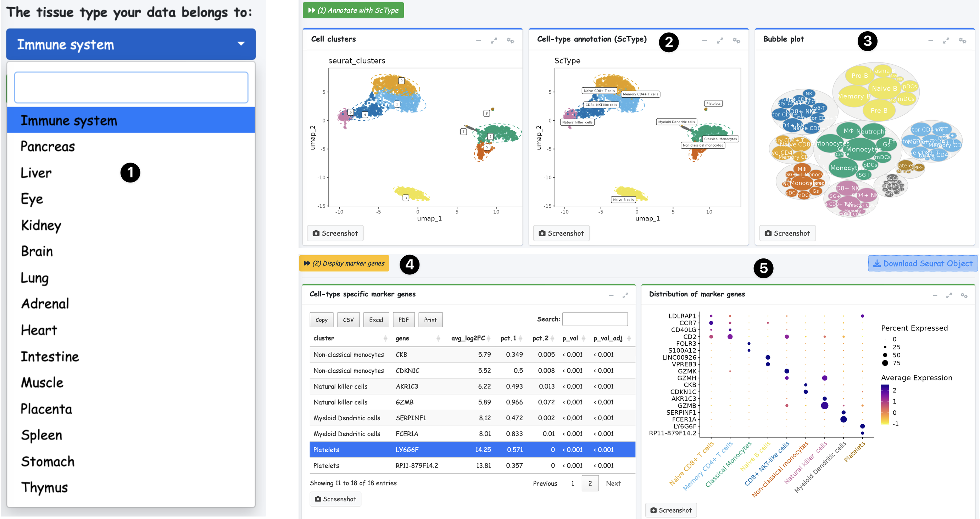Screen dimensions: 980x519
Task: Collapse the Cell-type annotation (ScType) panel
Action: click(x=704, y=41)
